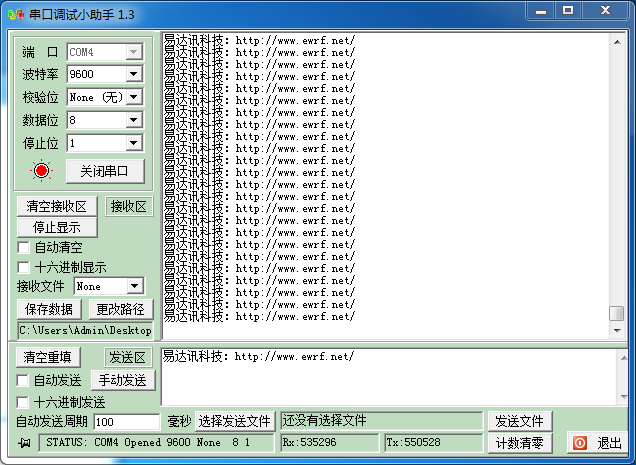Click the pin icon in status bar
Viewport: 636px width, 465px height.
pos(24,443)
